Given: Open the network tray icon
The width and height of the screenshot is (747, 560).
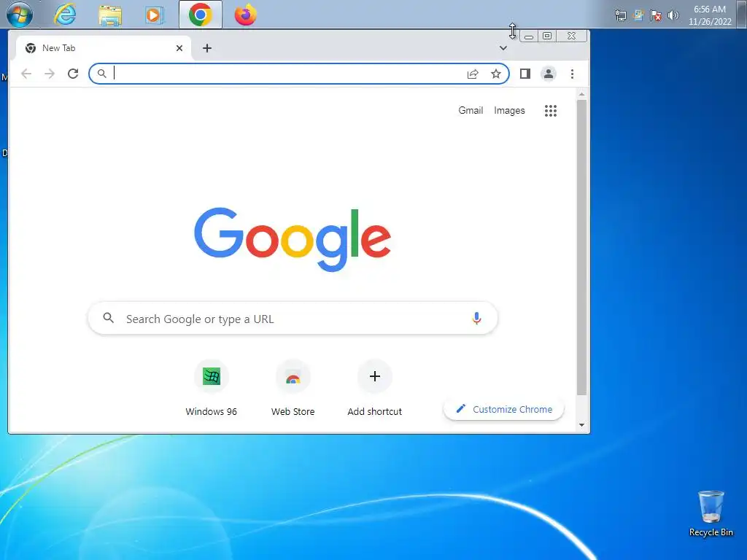Looking at the screenshot, I should tap(620, 15).
